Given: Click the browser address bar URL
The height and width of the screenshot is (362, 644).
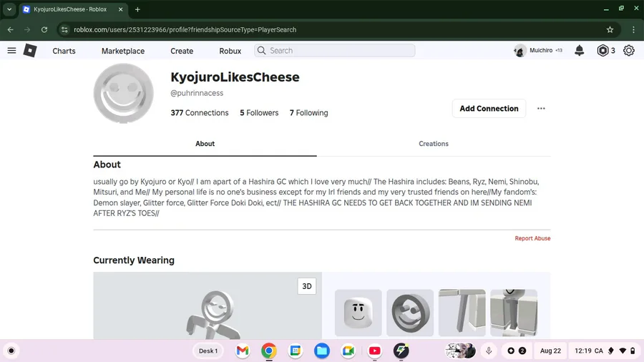Looking at the screenshot, I should [185, 29].
